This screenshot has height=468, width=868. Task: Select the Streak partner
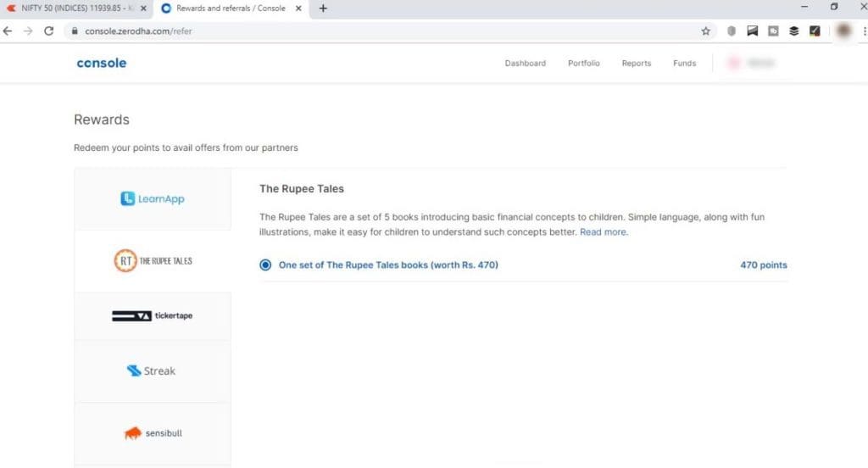[x=153, y=371]
